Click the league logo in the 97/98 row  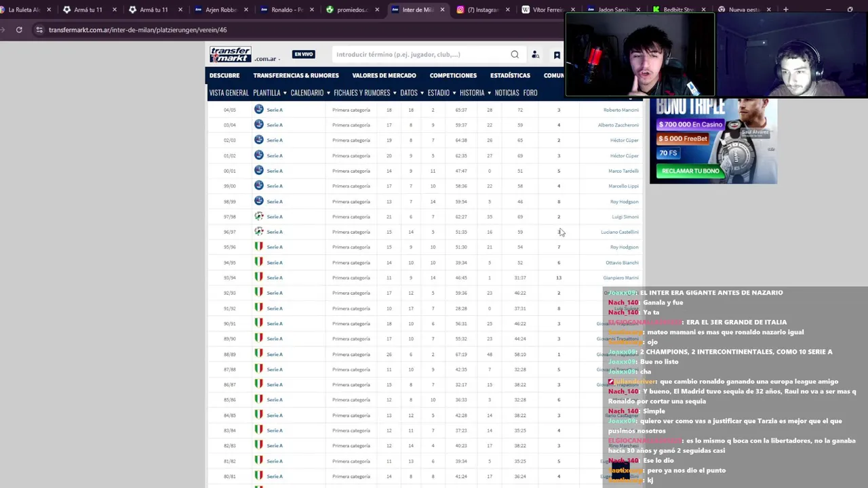(258, 216)
